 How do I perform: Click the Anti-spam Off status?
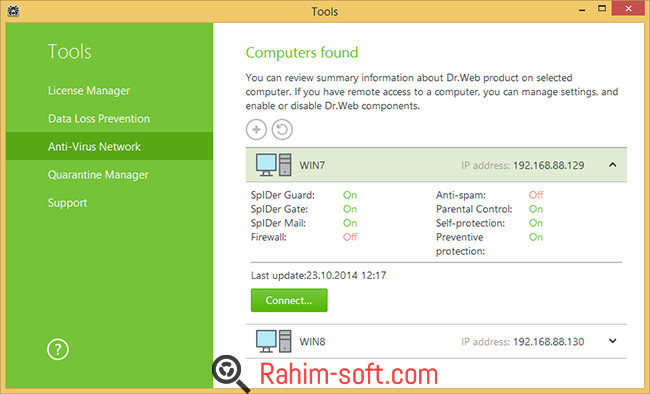click(536, 195)
